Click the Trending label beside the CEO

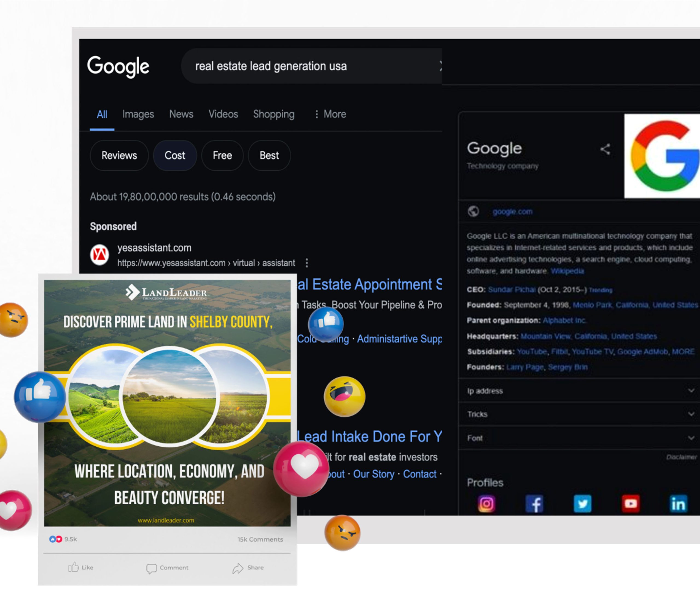coord(600,290)
